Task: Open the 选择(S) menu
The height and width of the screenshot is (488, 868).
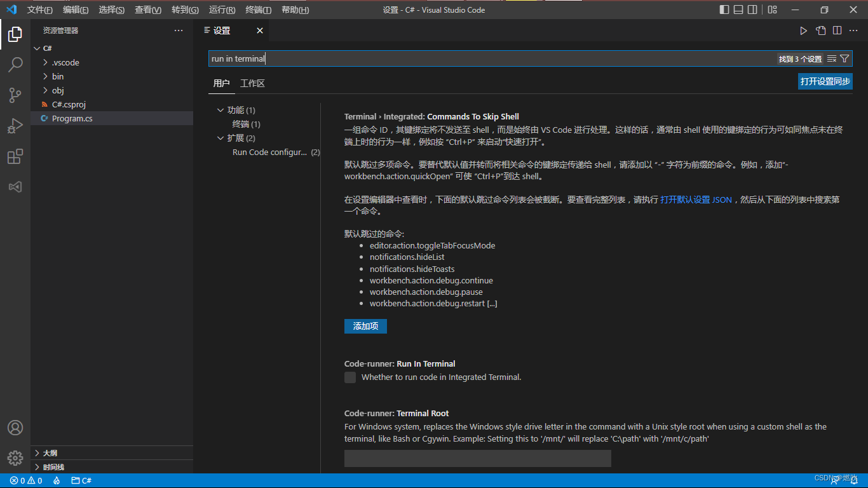Action: 112,10
